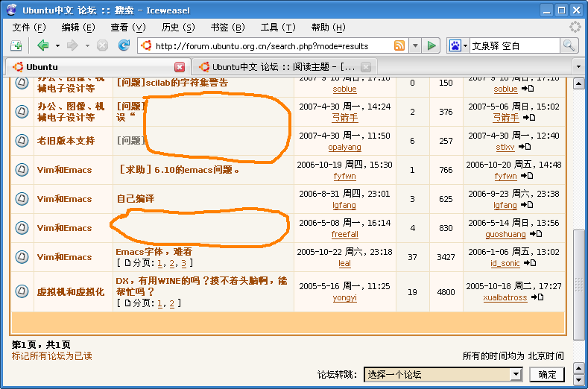Screen dimensions: 588x389
Task: Go to page 2 of the DX WINE topic
Action: coord(171,303)
